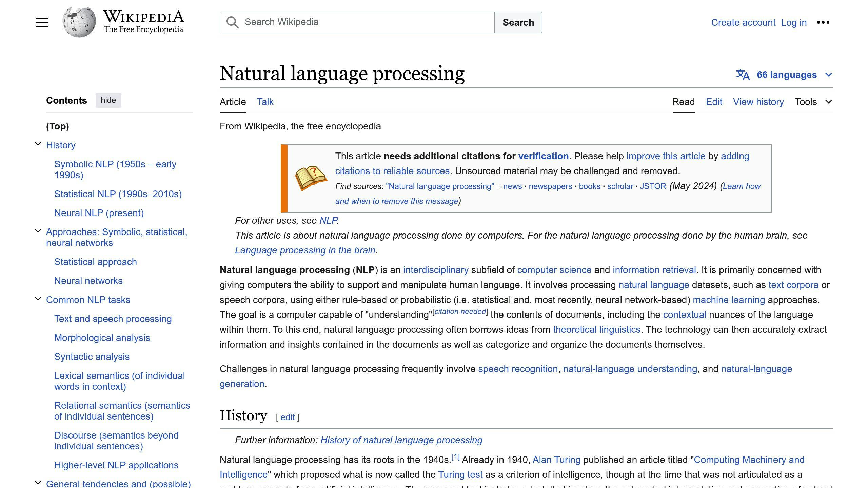
Task: Click the Wikipedia globe logo
Action: pyautogui.click(x=79, y=22)
